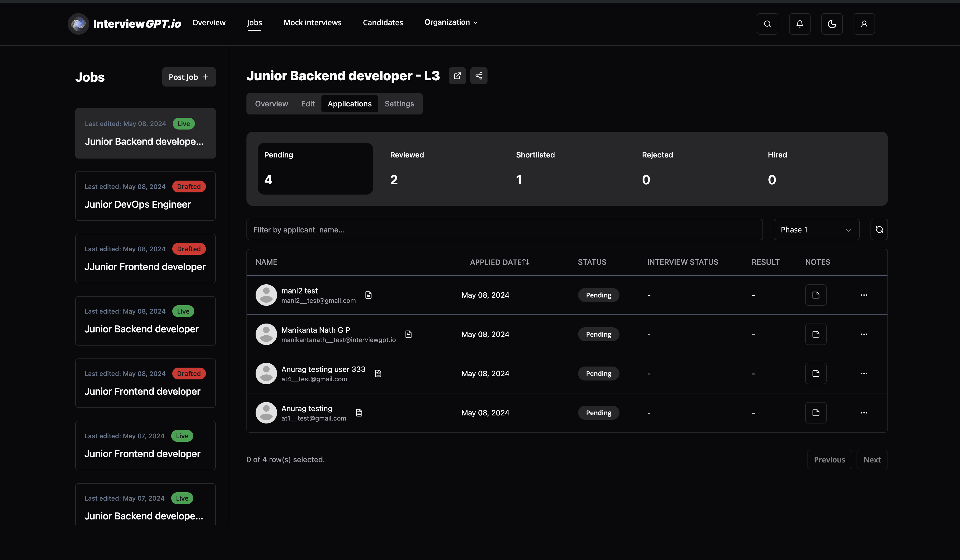Viewport: 960px width, 560px height.
Task: Open the job in external link icon
Action: click(457, 76)
